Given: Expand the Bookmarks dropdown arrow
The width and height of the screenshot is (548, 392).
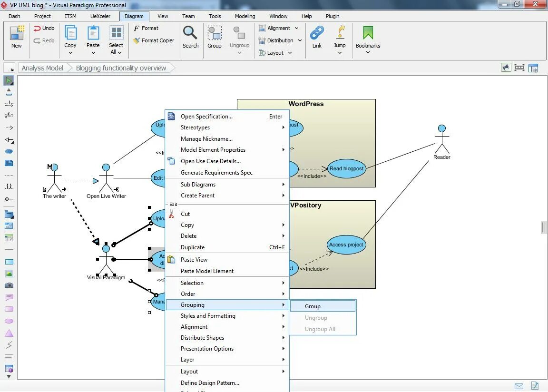Looking at the screenshot, I should click(368, 52).
